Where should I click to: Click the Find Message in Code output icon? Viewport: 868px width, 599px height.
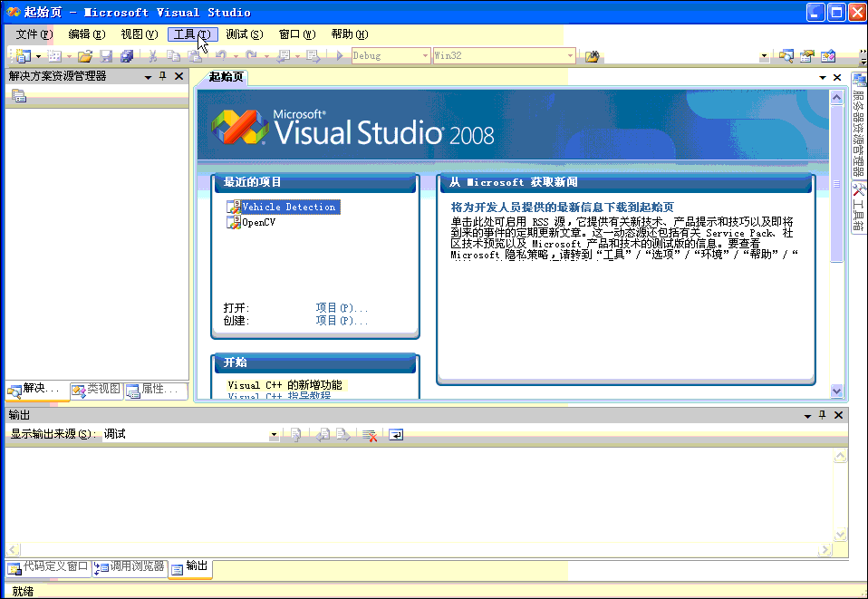pyautogui.click(x=295, y=435)
